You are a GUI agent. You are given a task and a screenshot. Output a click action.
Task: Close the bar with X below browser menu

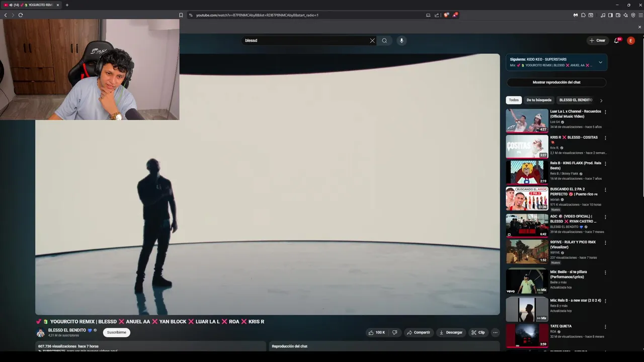coord(640,27)
